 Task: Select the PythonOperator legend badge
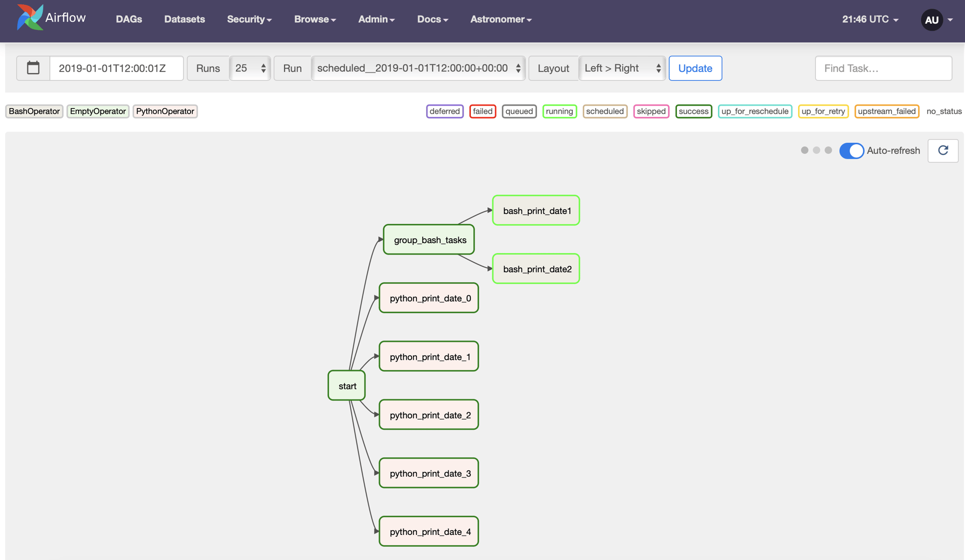pos(165,111)
